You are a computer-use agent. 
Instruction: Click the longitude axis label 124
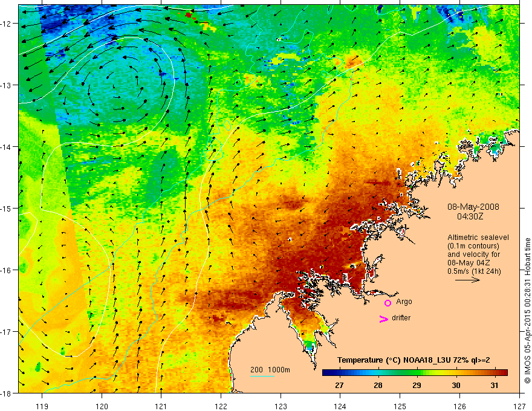pyautogui.click(x=340, y=406)
